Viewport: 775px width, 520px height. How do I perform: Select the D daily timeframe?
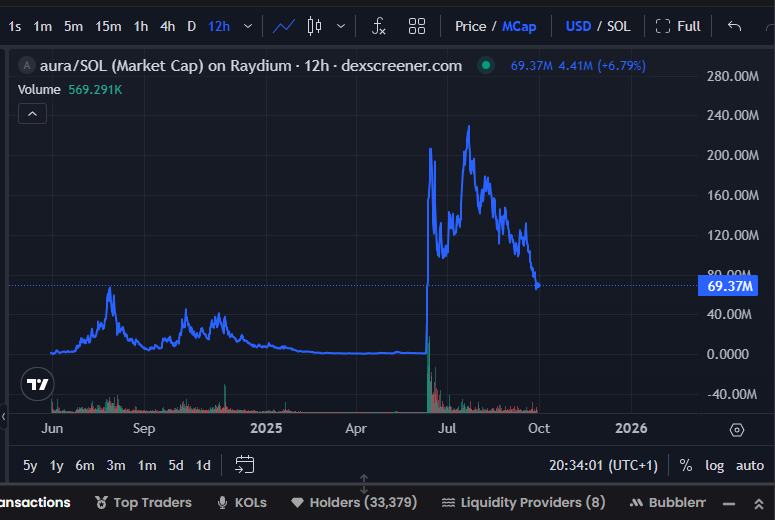click(x=192, y=26)
